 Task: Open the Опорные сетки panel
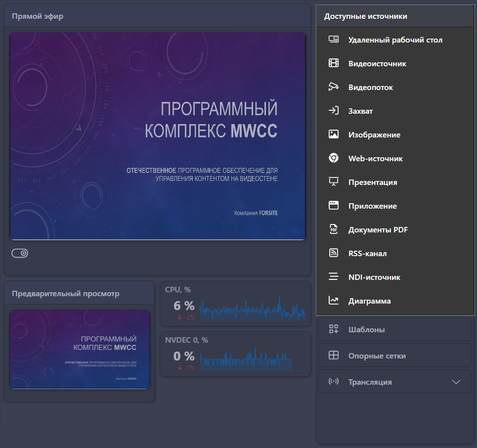[x=395, y=356]
